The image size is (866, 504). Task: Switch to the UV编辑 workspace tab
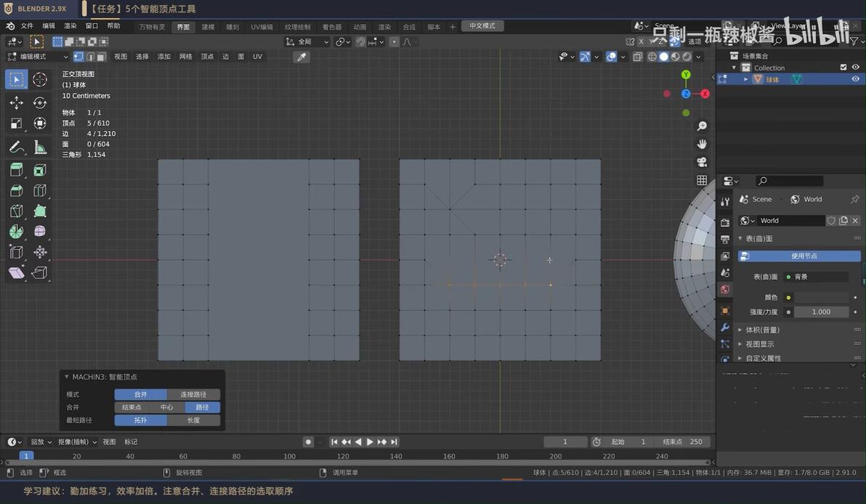click(262, 26)
